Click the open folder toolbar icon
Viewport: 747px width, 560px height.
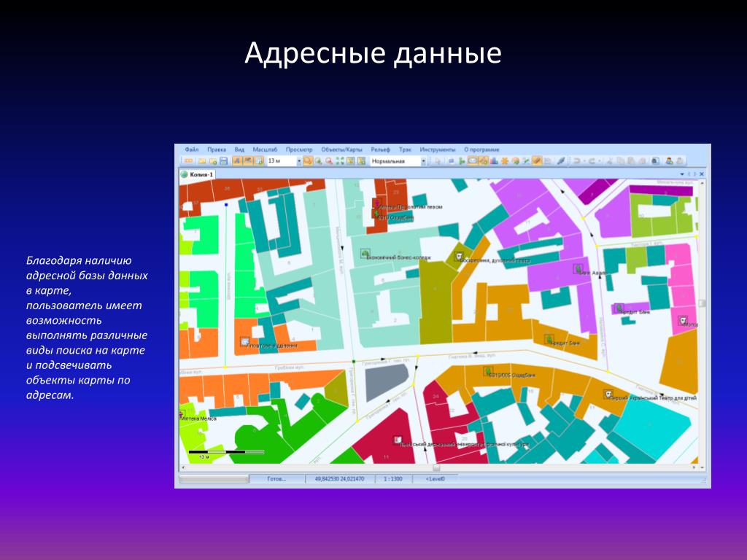coord(202,161)
